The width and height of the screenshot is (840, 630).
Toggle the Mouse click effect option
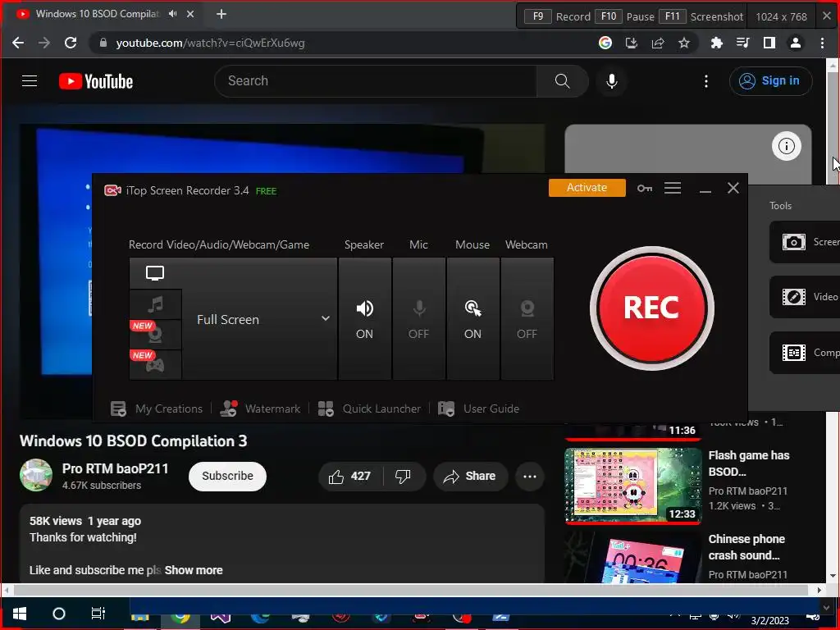point(473,319)
